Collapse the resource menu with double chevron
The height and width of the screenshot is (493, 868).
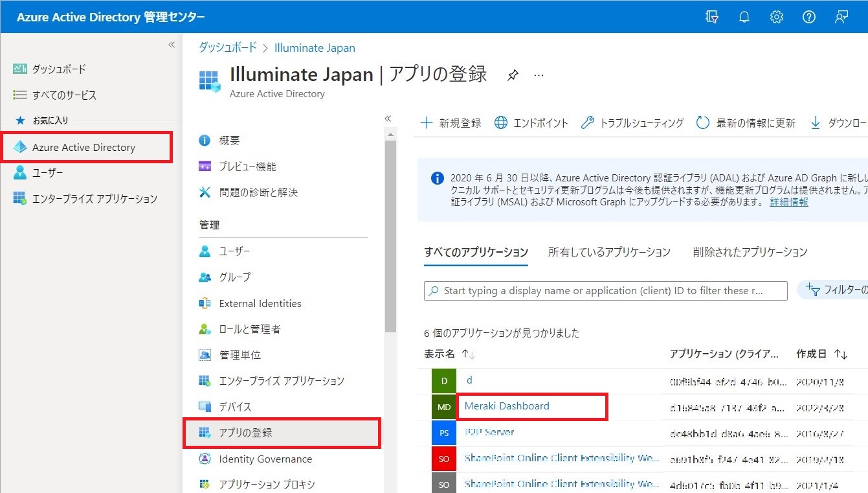(388, 118)
